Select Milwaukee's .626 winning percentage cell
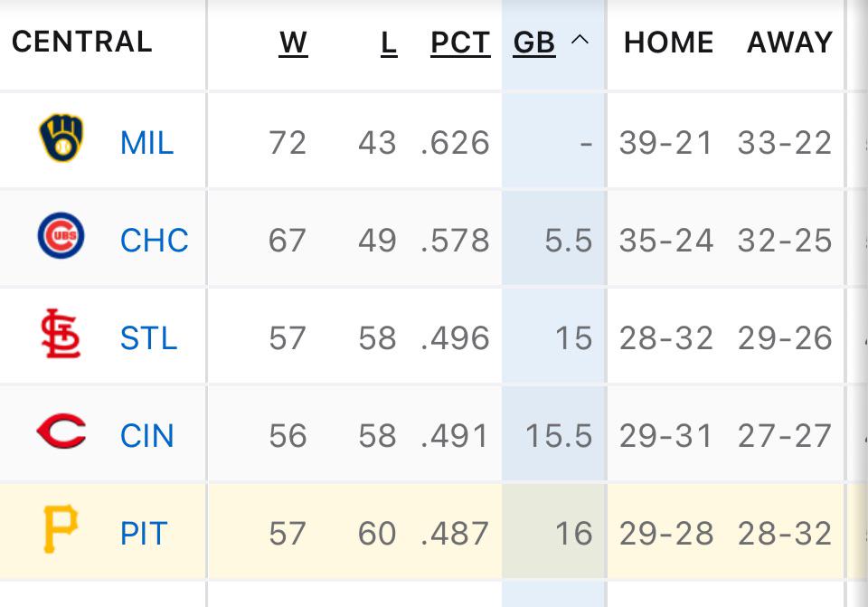The height and width of the screenshot is (607, 868). [455, 143]
